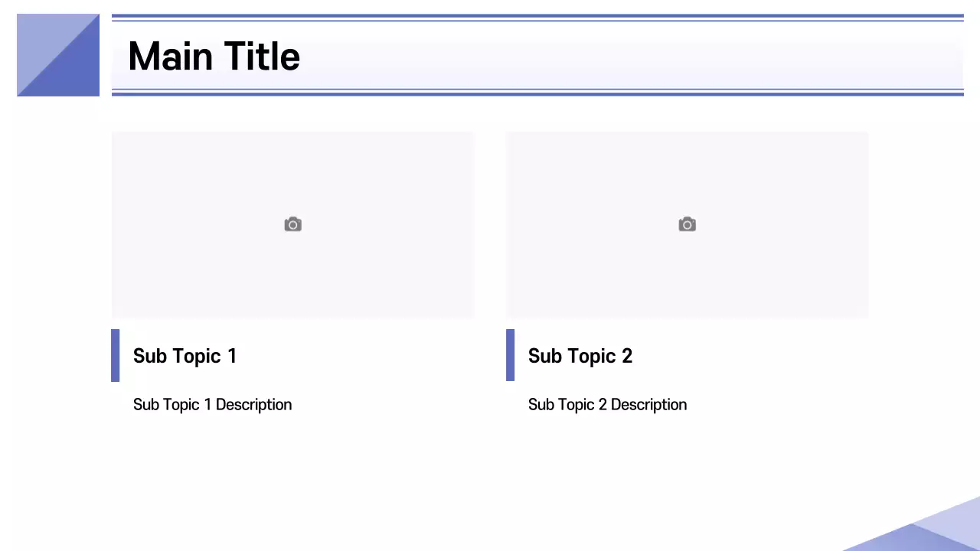Select the "Sub Topic 1" heading text
Screen dimensions: 980x551
tap(185, 356)
